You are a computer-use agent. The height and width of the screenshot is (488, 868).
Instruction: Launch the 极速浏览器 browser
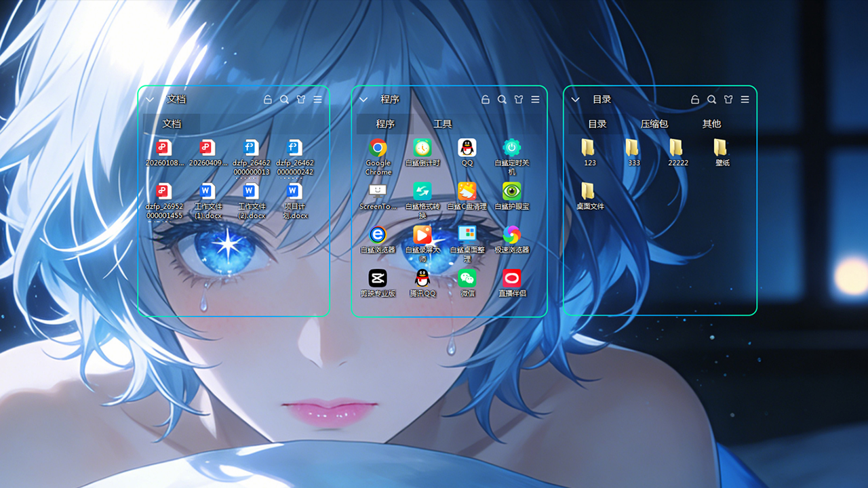(512, 235)
